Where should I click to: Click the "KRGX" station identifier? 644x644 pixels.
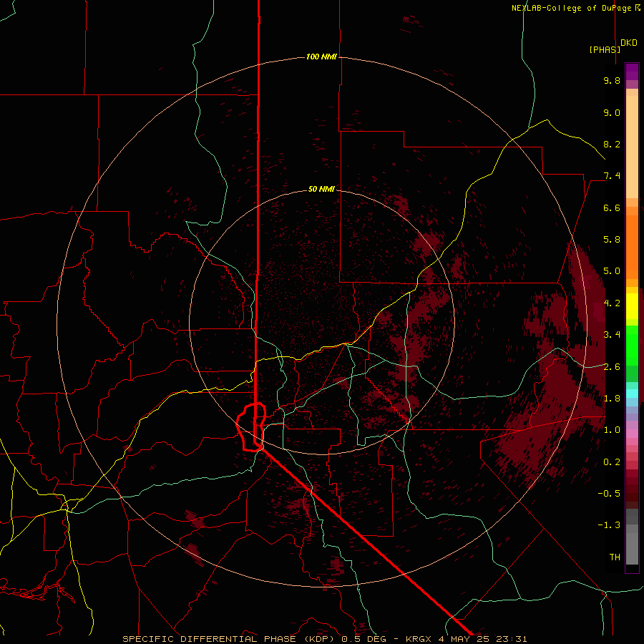[x=418, y=639]
